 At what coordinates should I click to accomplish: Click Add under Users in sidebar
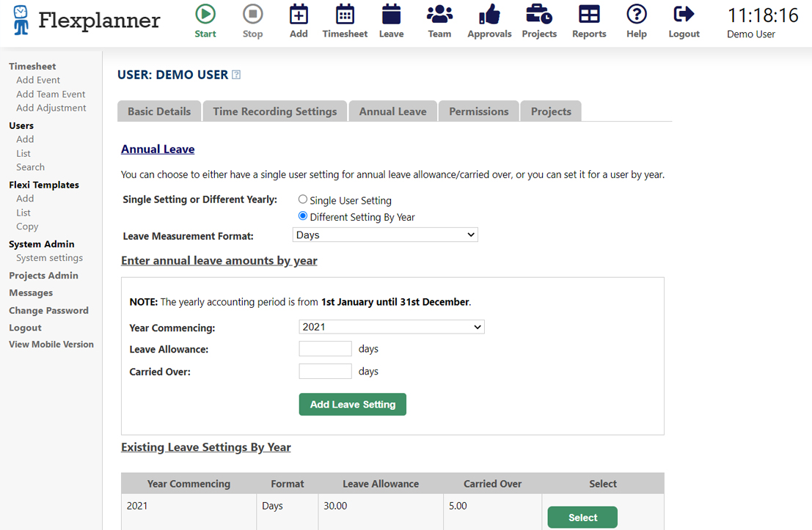click(x=25, y=139)
